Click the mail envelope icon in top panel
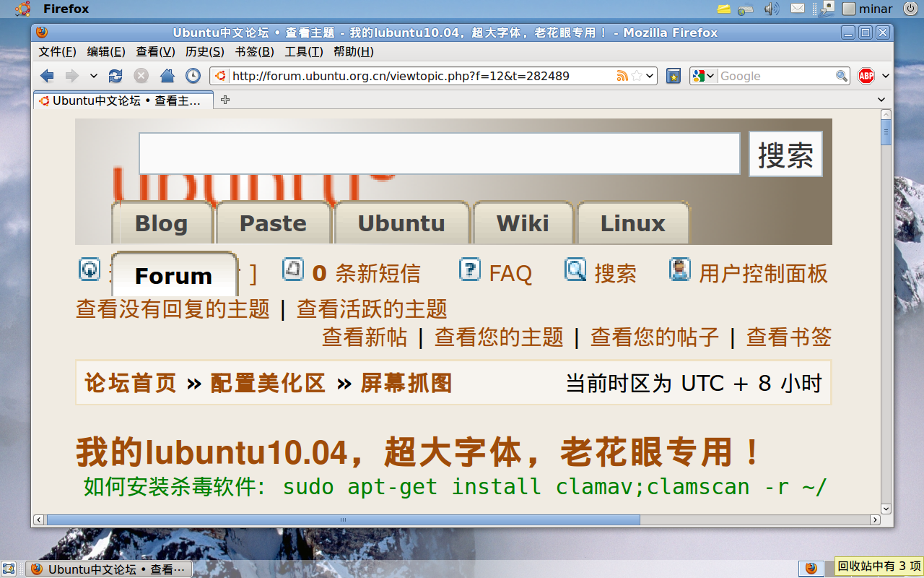The height and width of the screenshot is (578, 924). pos(798,9)
